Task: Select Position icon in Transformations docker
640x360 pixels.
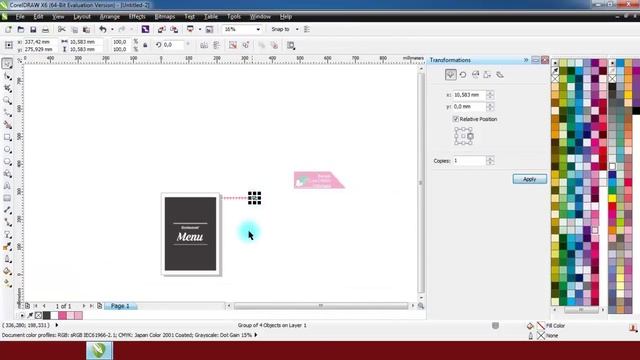Action: [x=451, y=75]
